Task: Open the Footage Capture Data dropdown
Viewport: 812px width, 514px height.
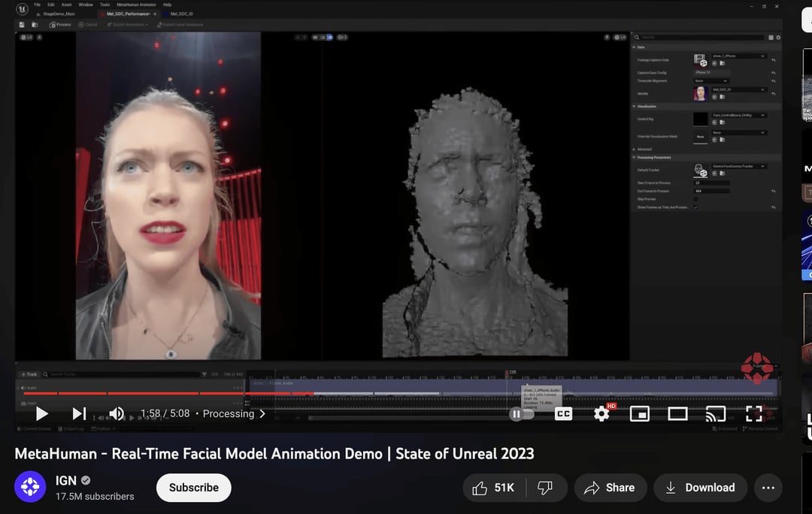Action: [x=738, y=56]
